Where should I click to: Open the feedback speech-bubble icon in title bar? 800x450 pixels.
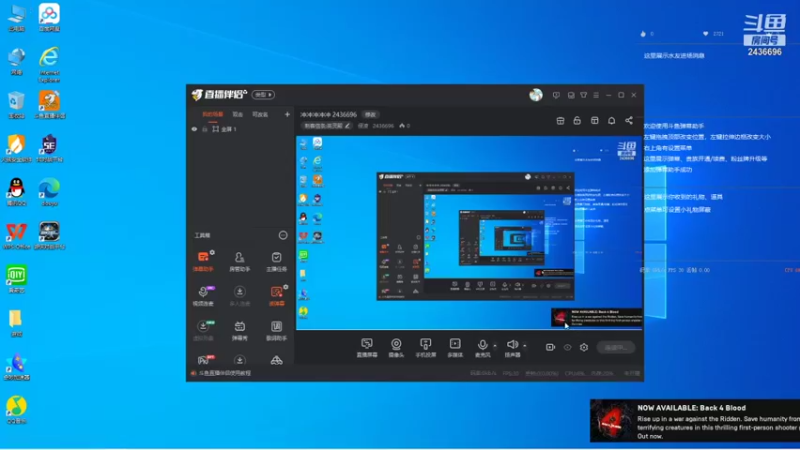(x=556, y=95)
